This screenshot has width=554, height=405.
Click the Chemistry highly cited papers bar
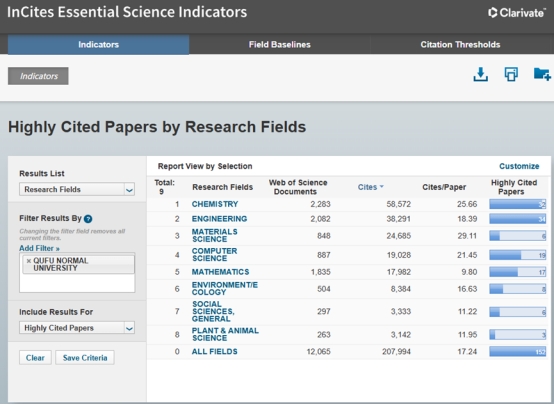[518, 204]
